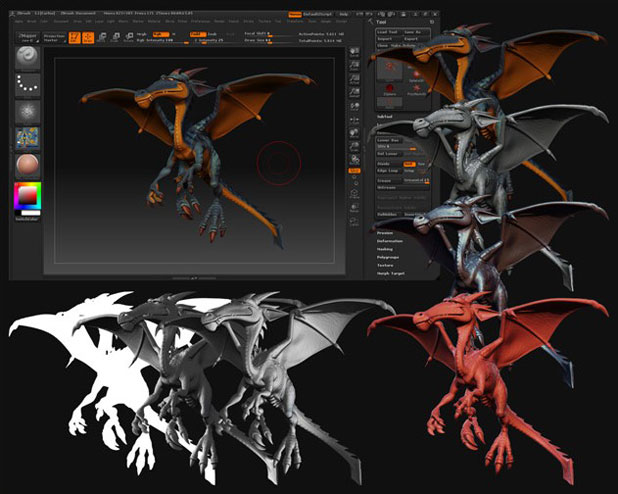Select the ZSphere tool thumbnail
This screenshot has width=618, height=494.
point(390,89)
